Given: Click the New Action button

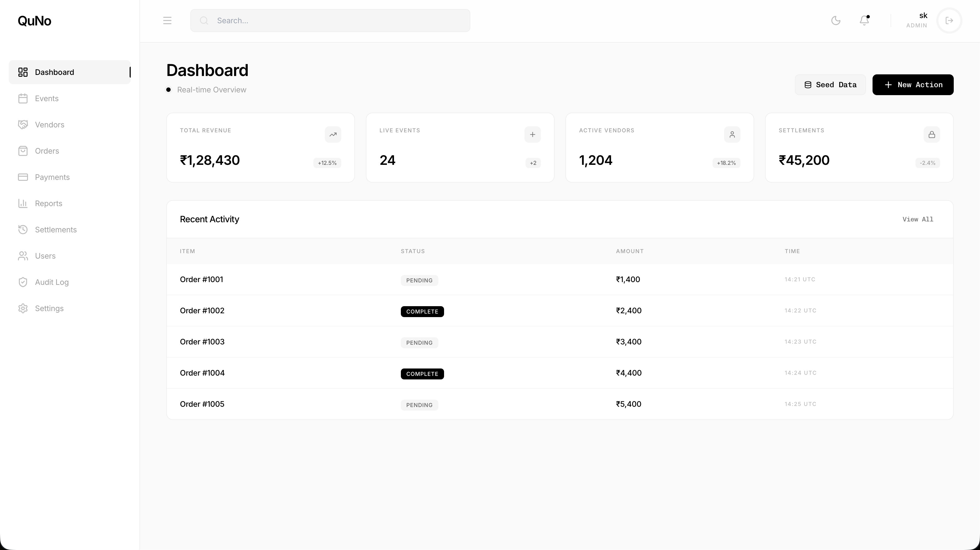Looking at the screenshot, I should [x=913, y=85].
